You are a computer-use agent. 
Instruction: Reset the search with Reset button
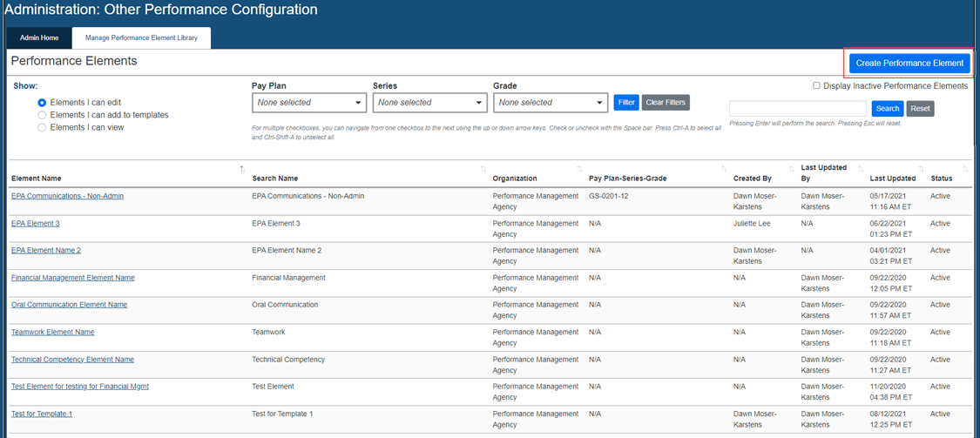(920, 109)
